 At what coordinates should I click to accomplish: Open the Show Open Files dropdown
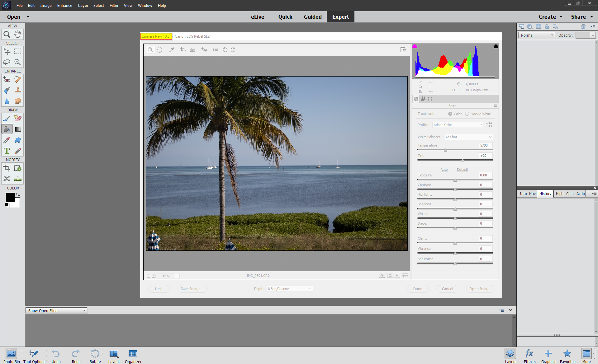56,310
